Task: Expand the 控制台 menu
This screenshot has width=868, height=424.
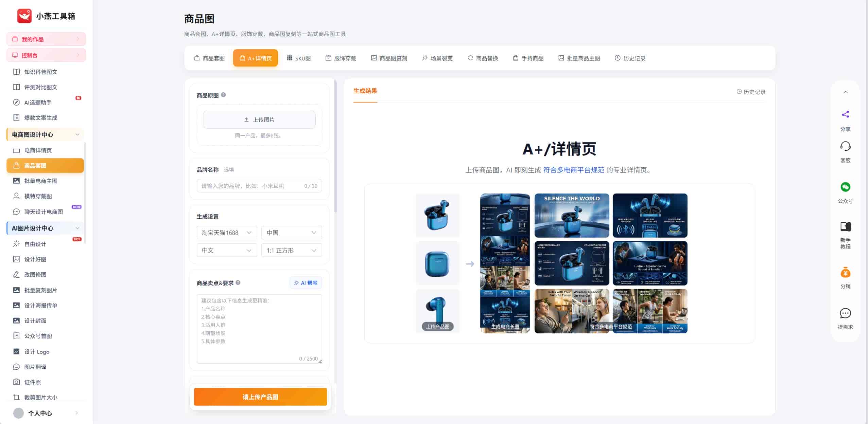Action: (x=46, y=55)
